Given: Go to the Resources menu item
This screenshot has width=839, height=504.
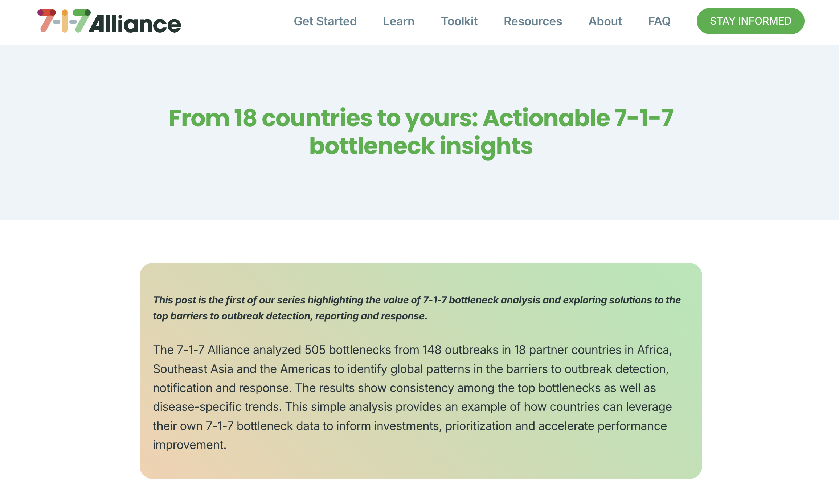Looking at the screenshot, I should [x=533, y=21].
